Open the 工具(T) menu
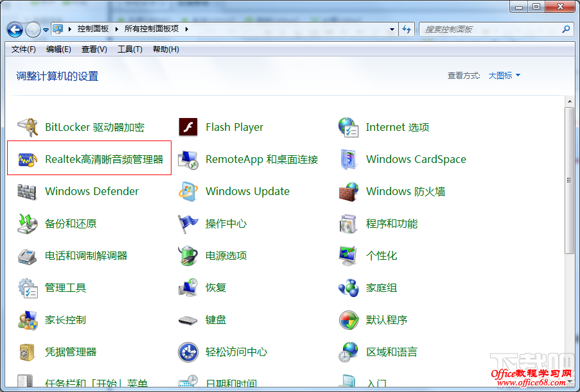 [x=130, y=49]
